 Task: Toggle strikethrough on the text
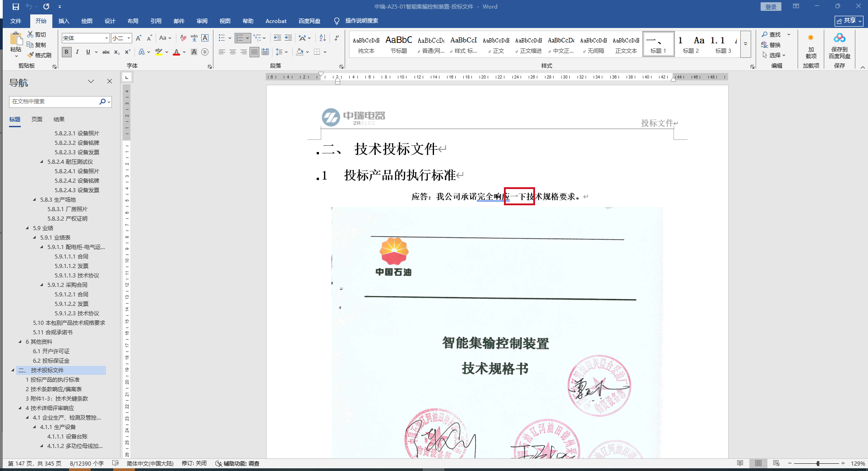pyautogui.click(x=106, y=52)
